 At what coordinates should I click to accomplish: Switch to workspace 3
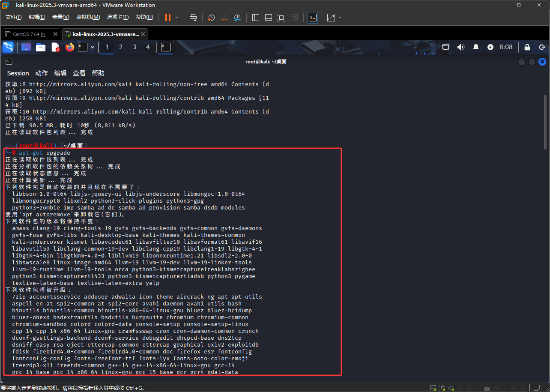[x=135, y=47]
